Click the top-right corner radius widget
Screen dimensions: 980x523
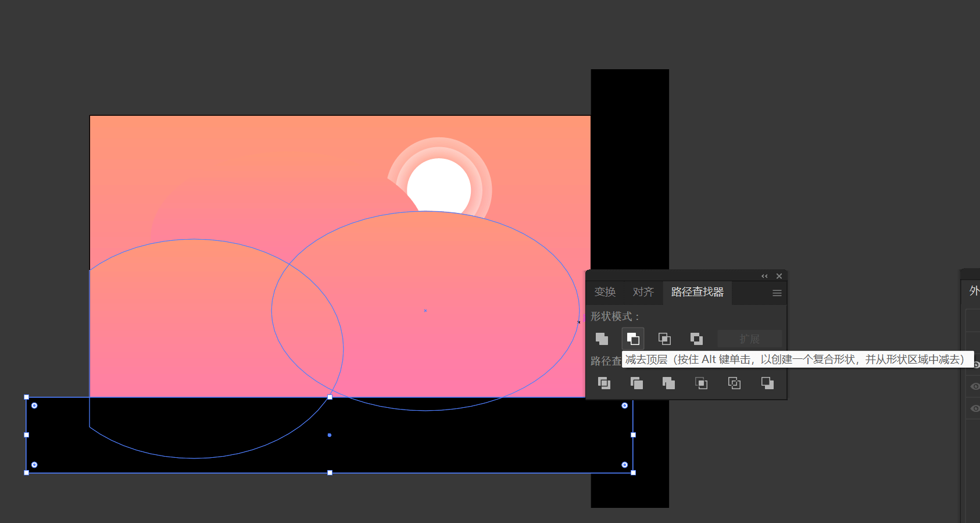pos(625,405)
